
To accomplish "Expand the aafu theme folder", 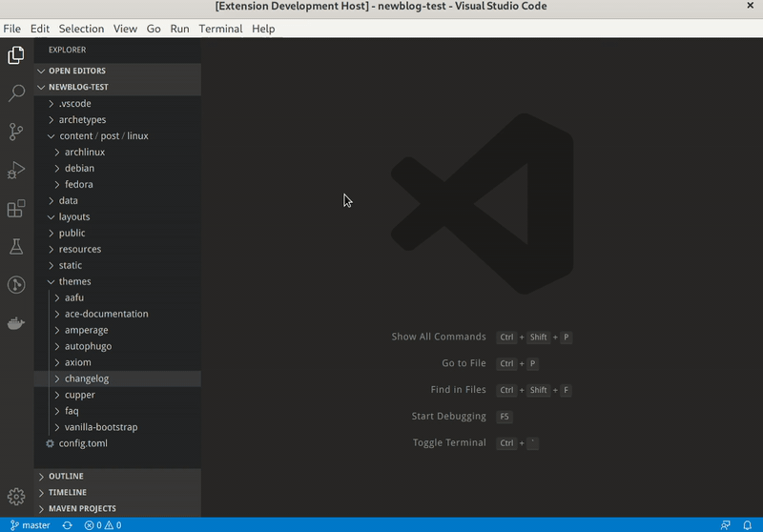I will [x=117, y=297].
